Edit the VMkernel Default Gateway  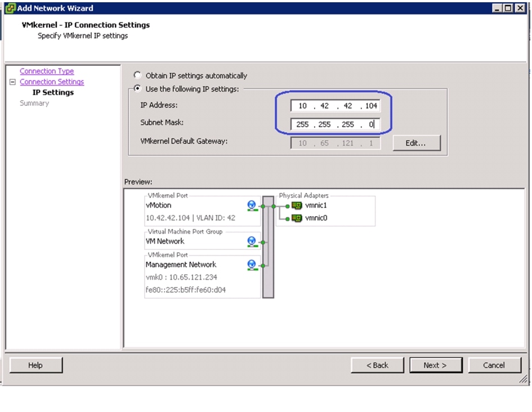pyautogui.click(x=417, y=143)
